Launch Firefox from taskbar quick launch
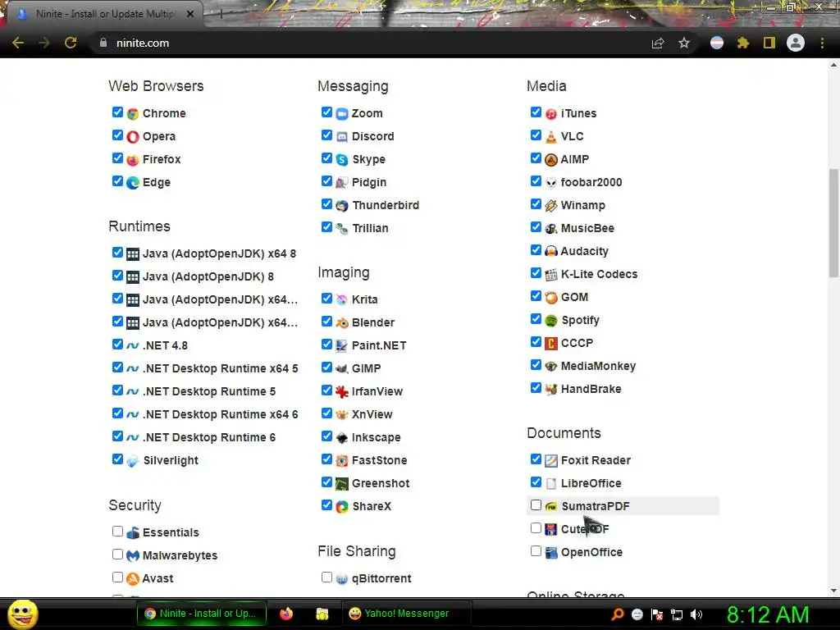The height and width of the screenshot is (630, 840). [x=286, y=614]
